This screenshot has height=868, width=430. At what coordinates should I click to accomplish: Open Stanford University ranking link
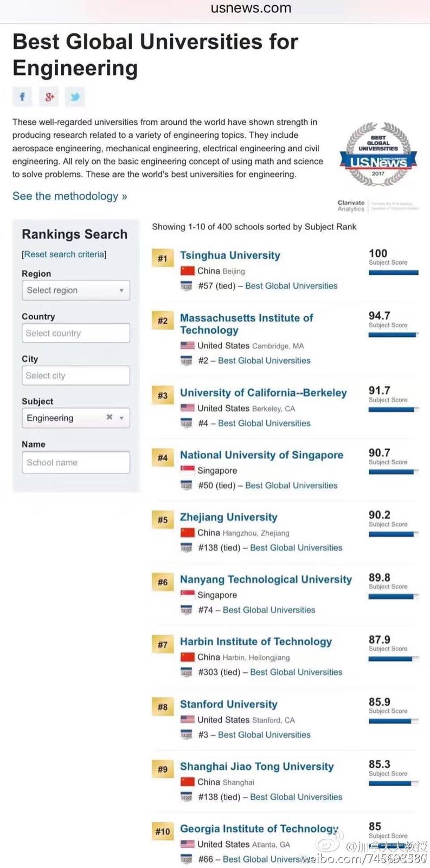click(x=228, y=704)
